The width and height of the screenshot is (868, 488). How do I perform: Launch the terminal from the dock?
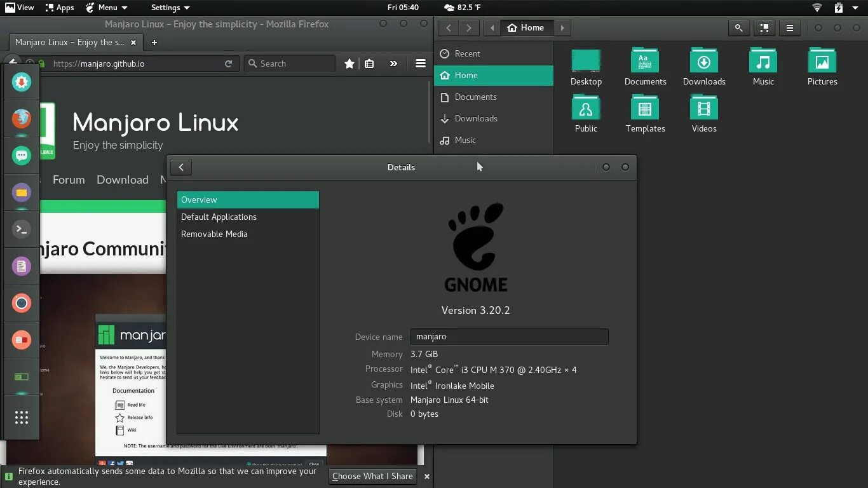tap(22, 229)
